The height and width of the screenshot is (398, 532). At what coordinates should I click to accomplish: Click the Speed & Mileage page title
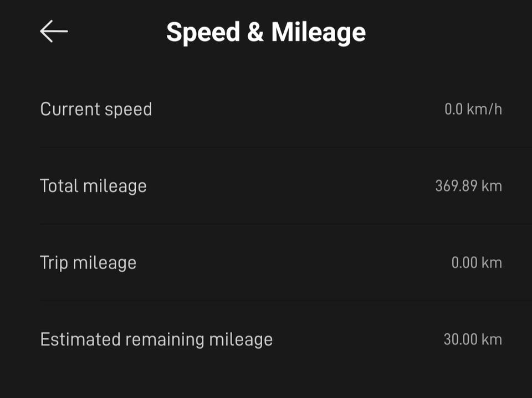[266, 32]
